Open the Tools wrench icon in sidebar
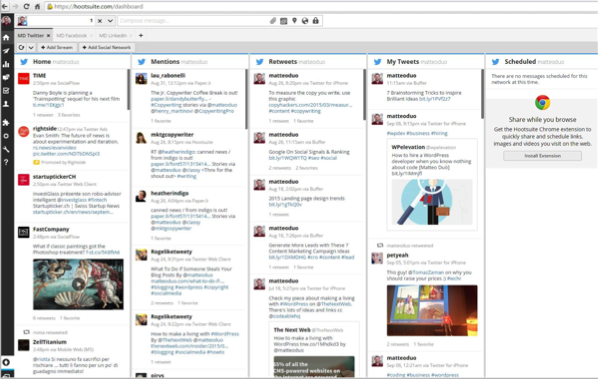Screen dimensions: 598x379 [6, 149]
